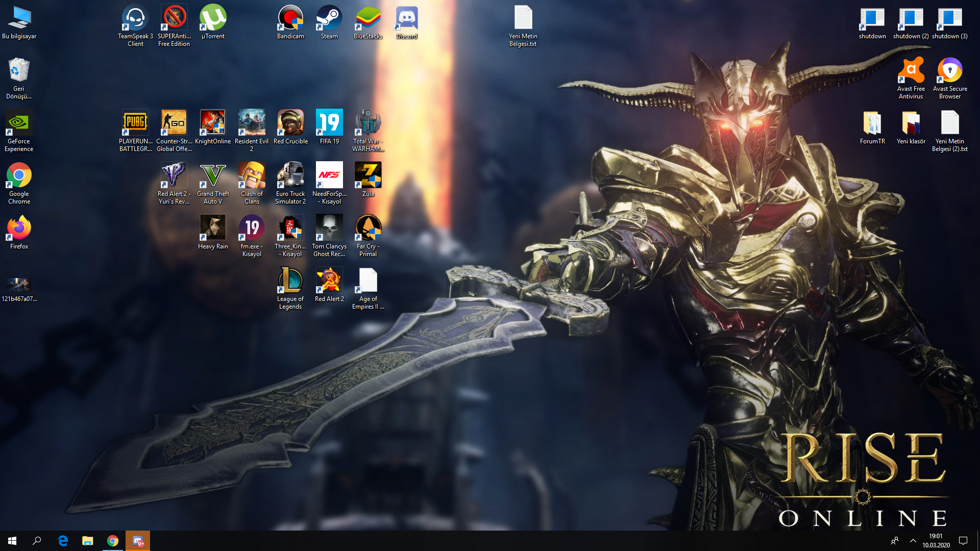
Task: Select Yeni Metin Belgesi (2).txt file
Action: (x=950, y=131)
